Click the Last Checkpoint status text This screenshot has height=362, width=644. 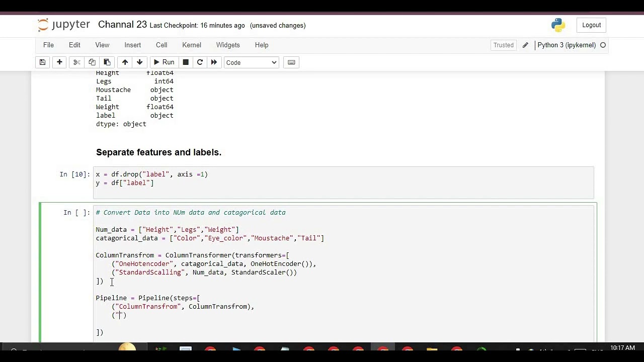[x=197, y=25]
